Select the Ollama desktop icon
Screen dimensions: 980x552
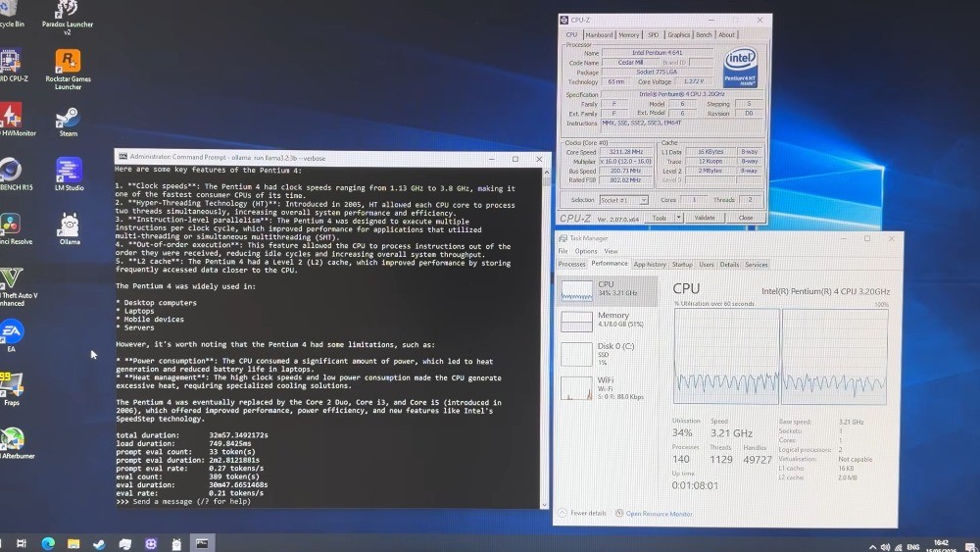point(70,228)
